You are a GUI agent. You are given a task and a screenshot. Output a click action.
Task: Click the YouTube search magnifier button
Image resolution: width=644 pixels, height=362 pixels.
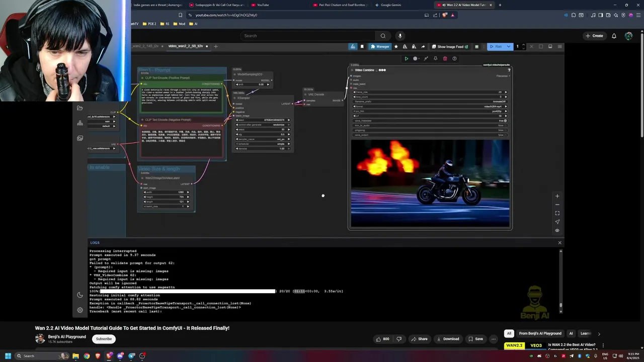(x=383, y=36)
